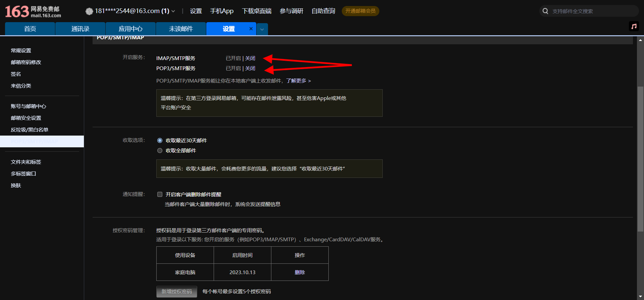The height and width of the screenshot is (300, 644).
Task: Enable 开启客户端删除邮件提醒 checkbox
Action: point(160,195)
